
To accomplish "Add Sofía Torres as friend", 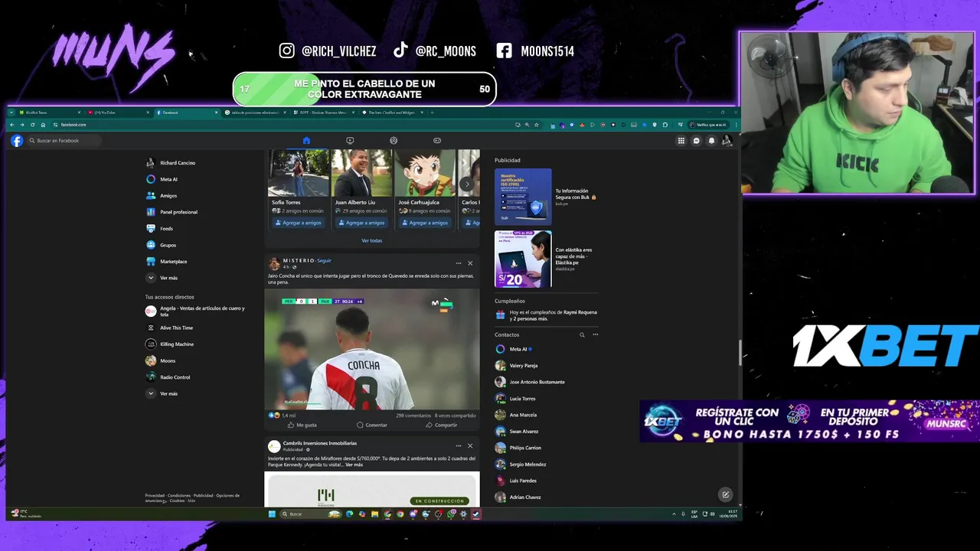I will click(x=298, y=223).
